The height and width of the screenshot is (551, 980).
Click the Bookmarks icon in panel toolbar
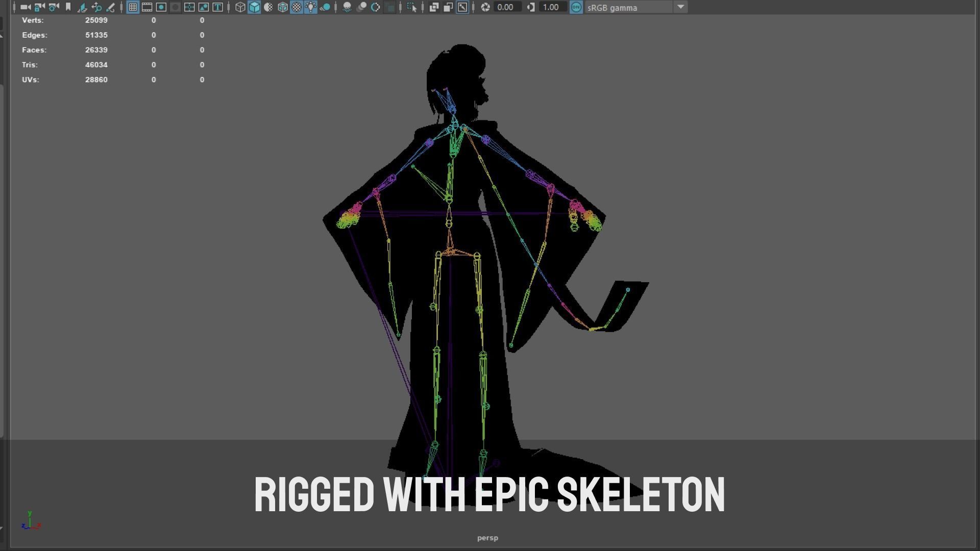coord(68,7)
